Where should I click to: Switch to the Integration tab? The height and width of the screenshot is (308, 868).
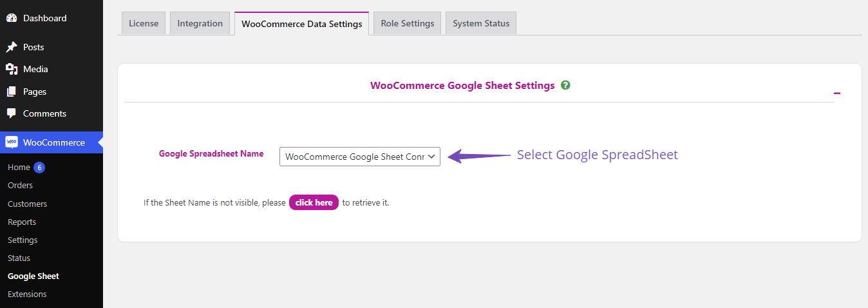200,23
